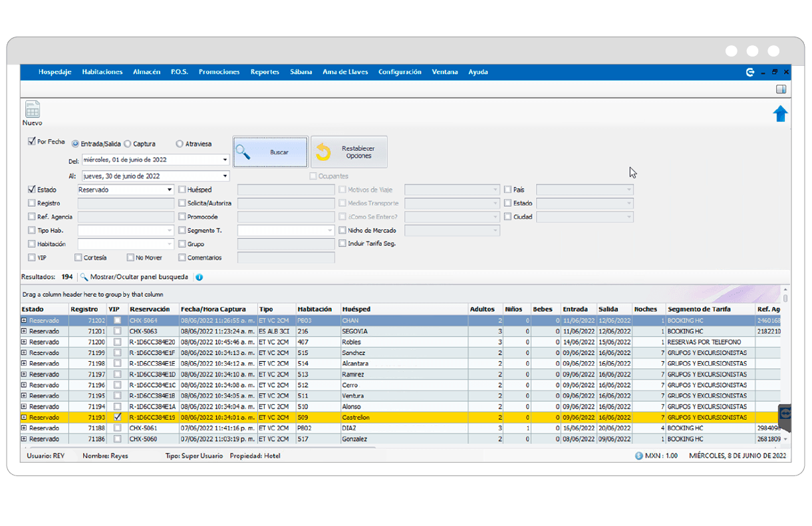Click guest name Robles
Image resolution: width=812 pixels, height=526 pixels.
tap(351, 342)
